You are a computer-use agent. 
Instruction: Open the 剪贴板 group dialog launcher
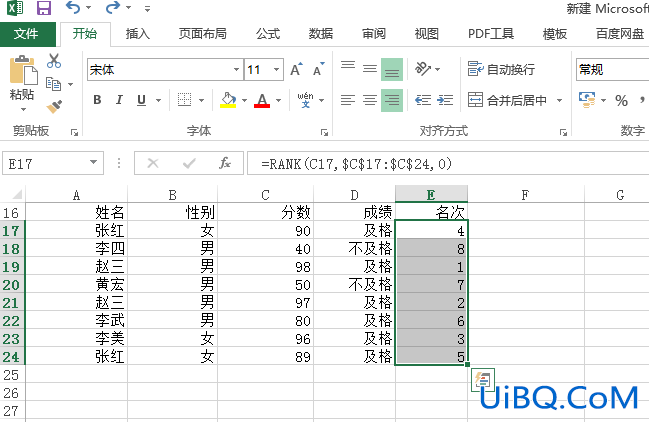74,132
